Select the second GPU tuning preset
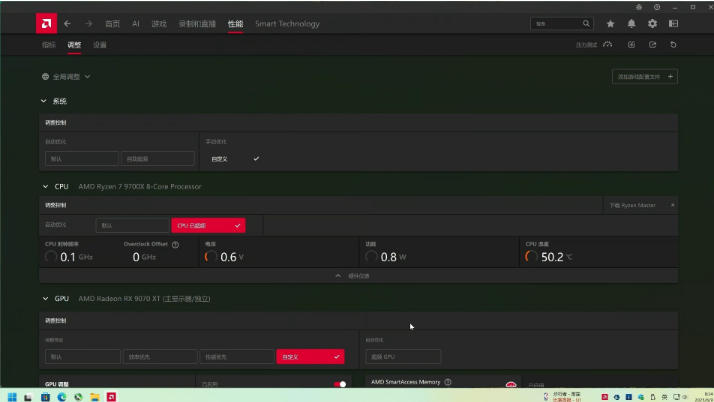 click(x=160, y=356)
